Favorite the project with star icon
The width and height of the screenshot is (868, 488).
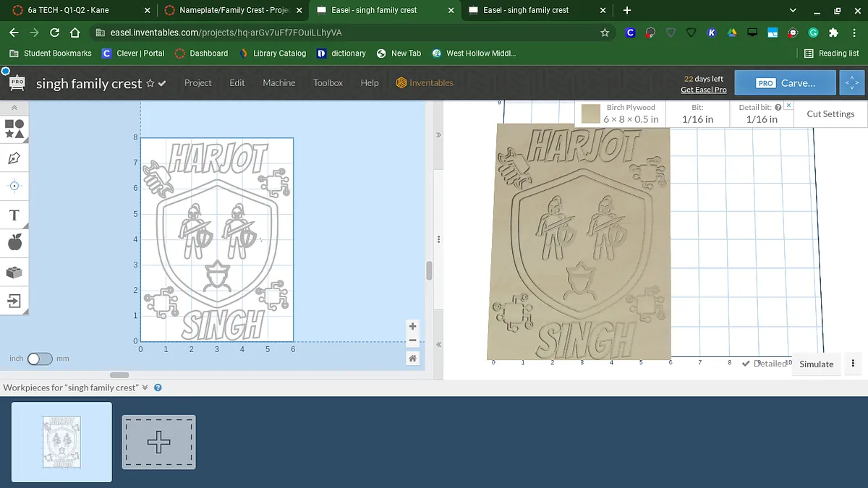150,83
